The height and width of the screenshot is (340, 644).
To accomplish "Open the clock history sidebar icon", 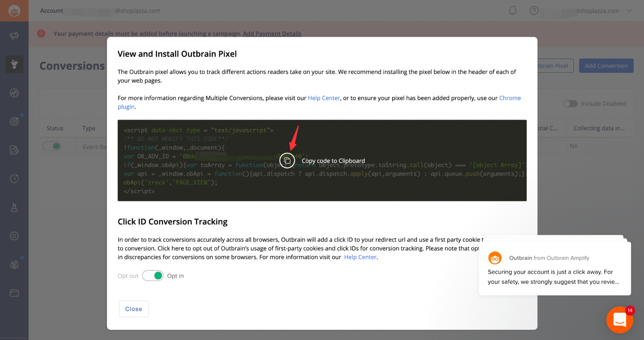I will pos(14,179).
